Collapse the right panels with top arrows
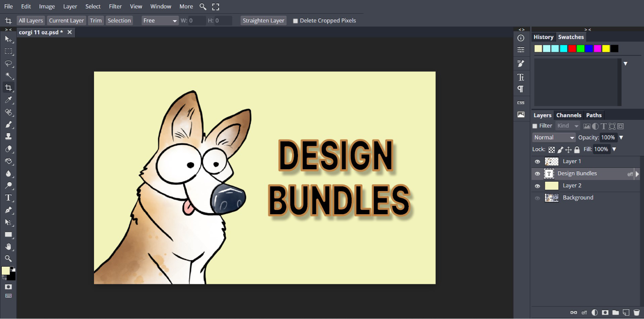This screenshot has height=319, width=644. (x=587, y=30)
